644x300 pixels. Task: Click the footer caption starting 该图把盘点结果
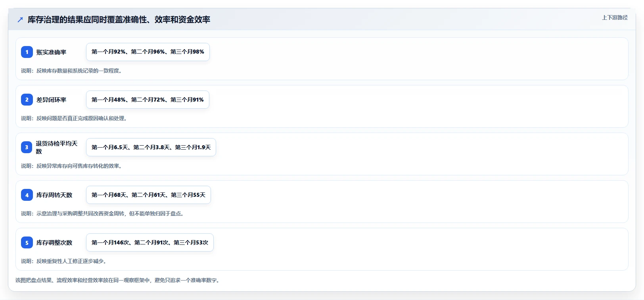[x=117, y=280]
